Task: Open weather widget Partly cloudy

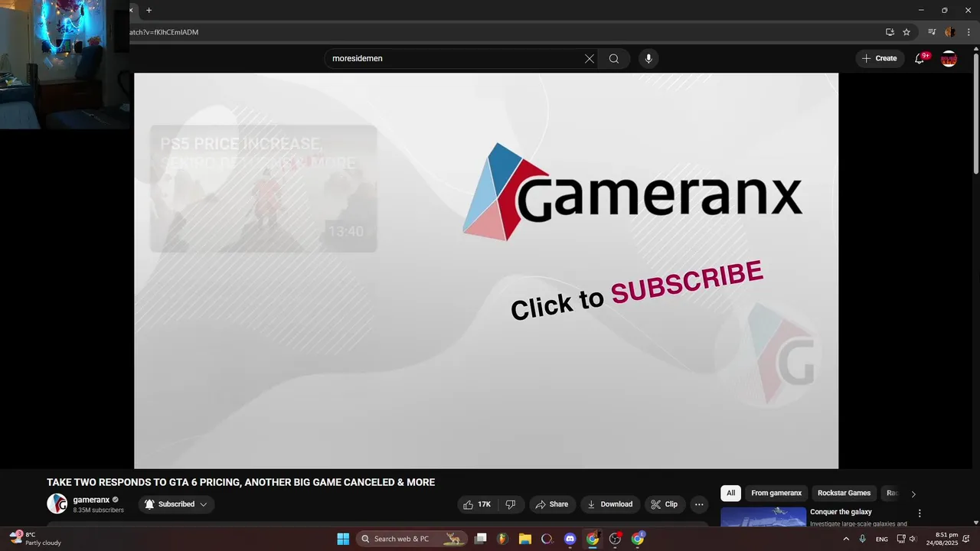Action: (x=35, y=539)
